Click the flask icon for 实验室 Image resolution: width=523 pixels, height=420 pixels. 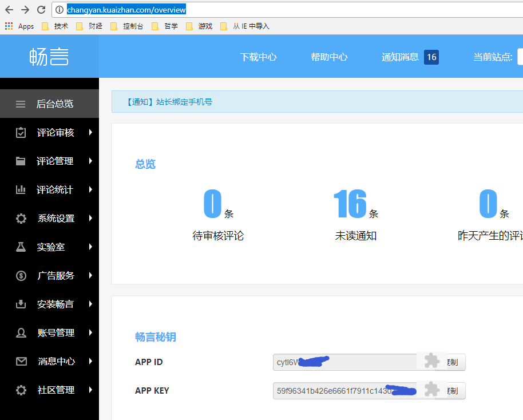pos(21,247)
